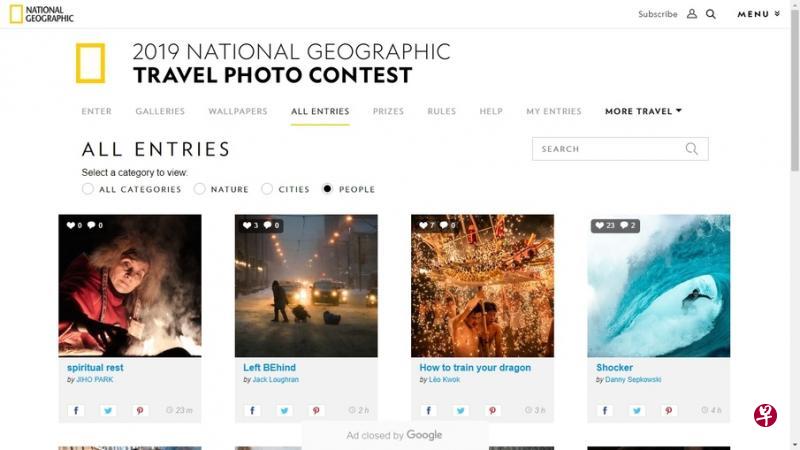Image resolution: width=800 pixels, height=450 pixels.
Task: Click comment icon on 'spiritual rest' photo
Action: (x=91, y=226)
